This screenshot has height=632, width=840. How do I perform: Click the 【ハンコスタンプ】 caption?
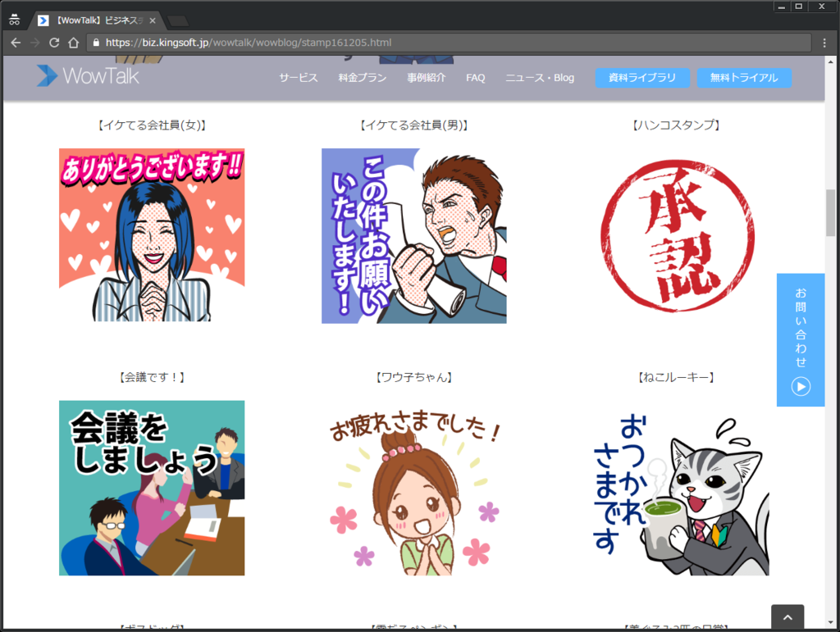click(676, 125)
